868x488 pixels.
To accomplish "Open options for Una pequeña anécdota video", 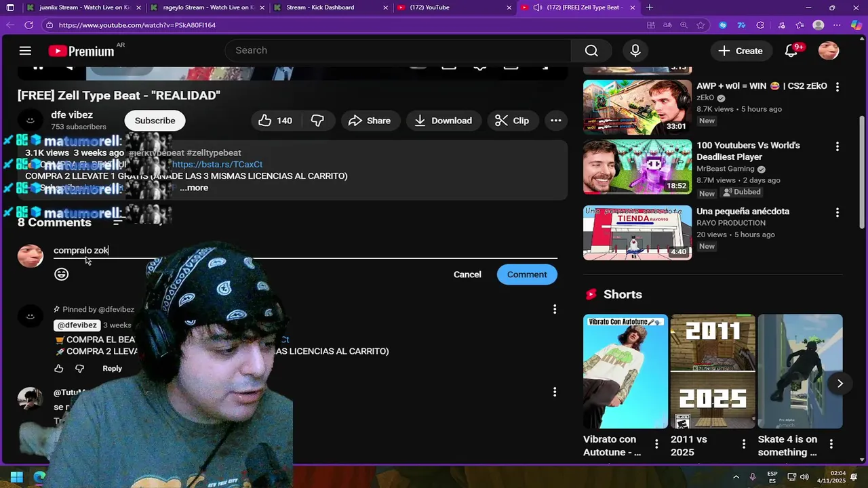I will point(837,212).
